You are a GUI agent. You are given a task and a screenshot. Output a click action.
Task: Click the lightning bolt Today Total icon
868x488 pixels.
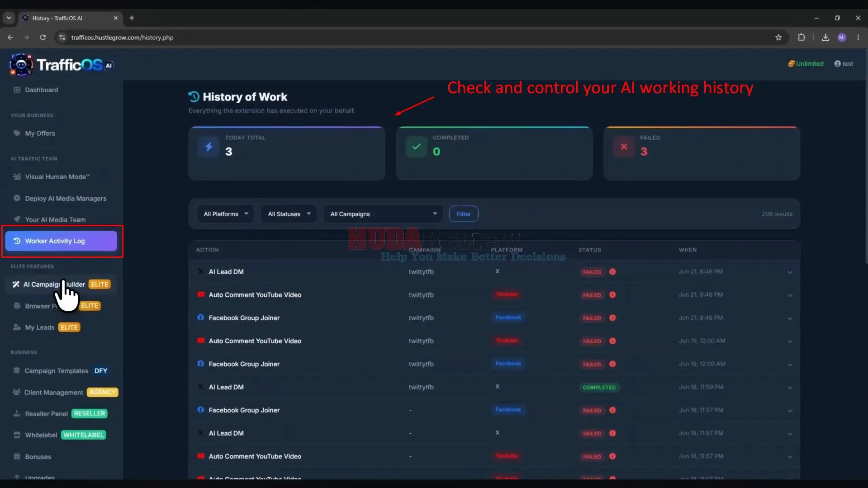pos(209,147)
